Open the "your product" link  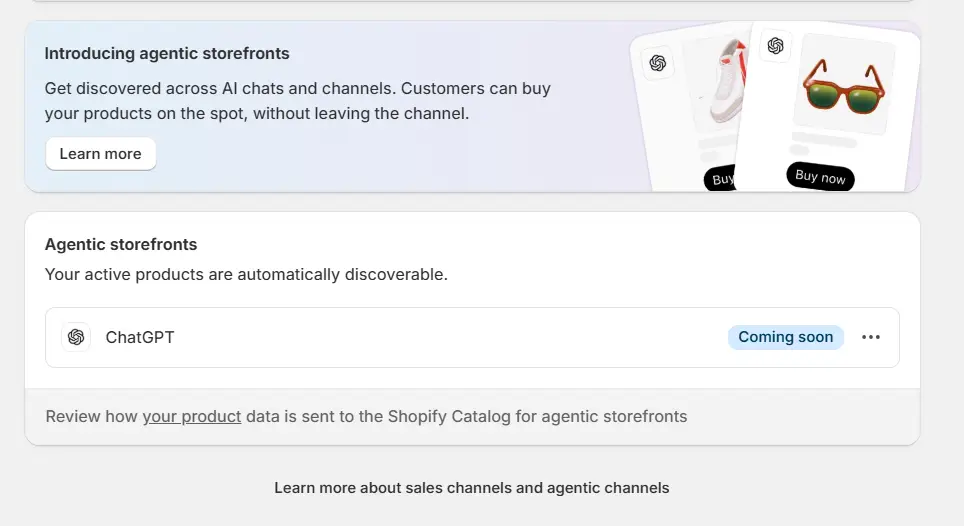pos(192,416)
